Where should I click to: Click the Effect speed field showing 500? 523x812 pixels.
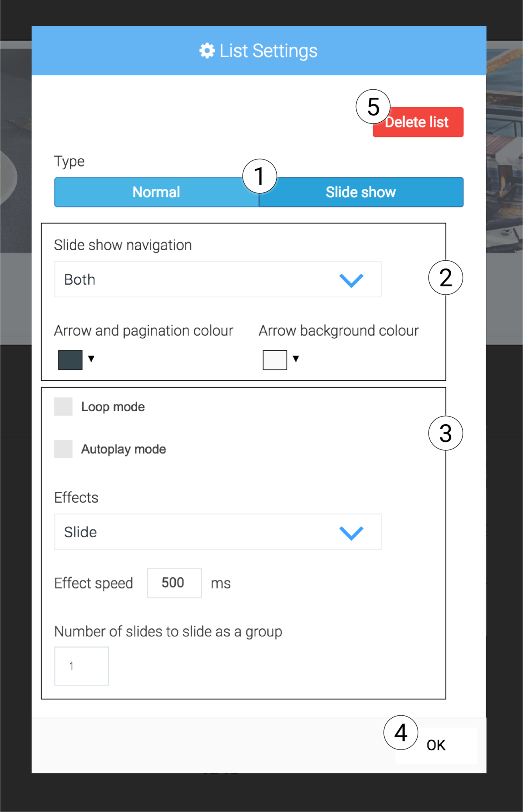point(174,583)
